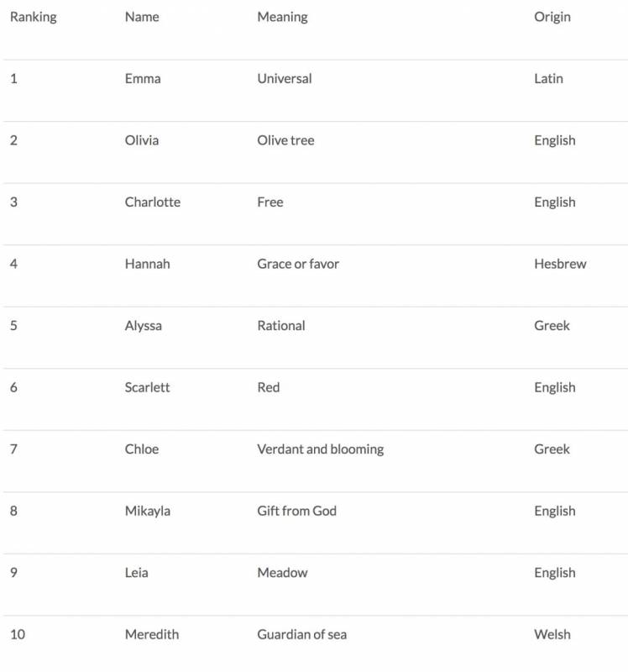
Task: Click the name Charlotte
Action: tap(153, 202)
